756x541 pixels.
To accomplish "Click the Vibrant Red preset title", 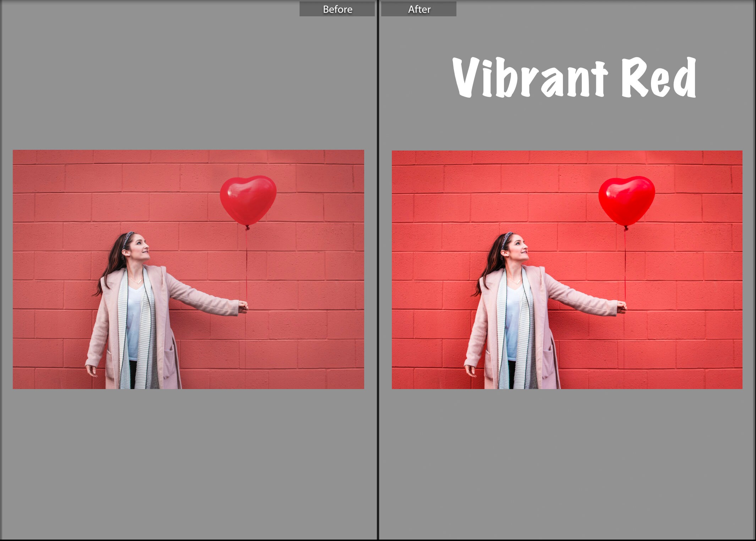I will (573, 76).
